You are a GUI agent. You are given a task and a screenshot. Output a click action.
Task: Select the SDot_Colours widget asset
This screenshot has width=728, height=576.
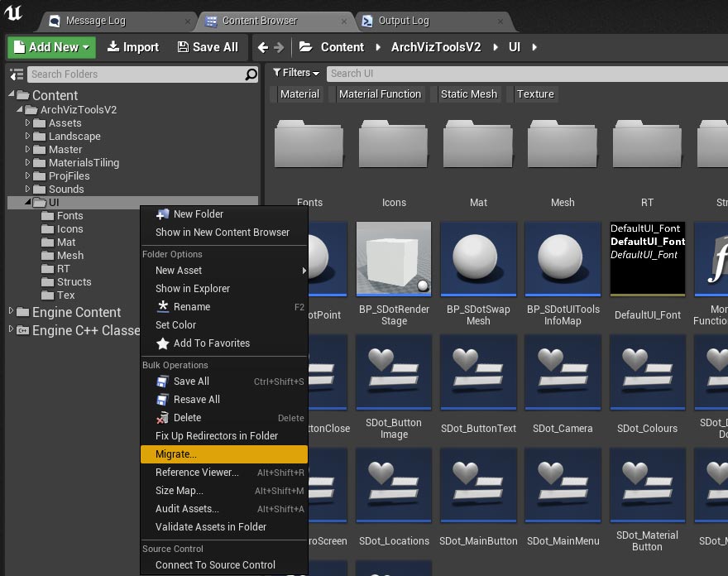[x=647, y=372]
